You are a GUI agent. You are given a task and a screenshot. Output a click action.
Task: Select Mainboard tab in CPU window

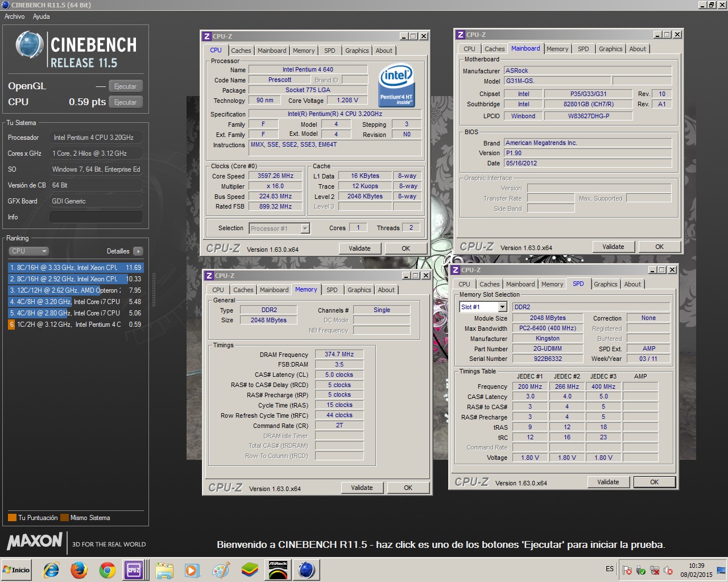tap(272, 51)
